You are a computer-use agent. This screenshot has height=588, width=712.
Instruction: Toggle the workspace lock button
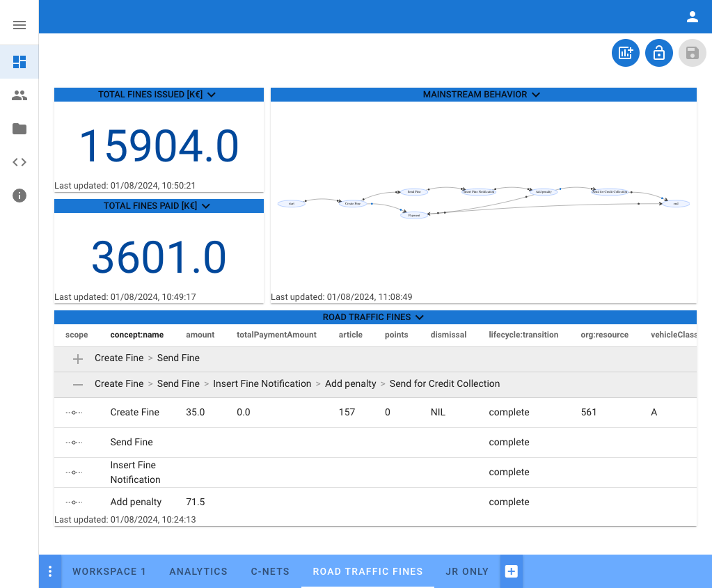tap(658, 53)
